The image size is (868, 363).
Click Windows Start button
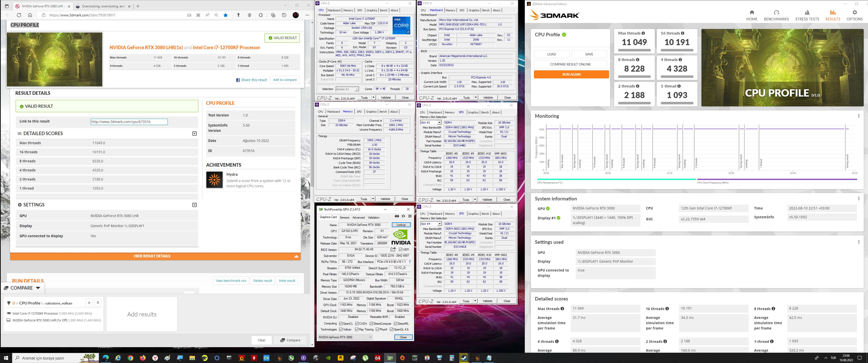6,358
